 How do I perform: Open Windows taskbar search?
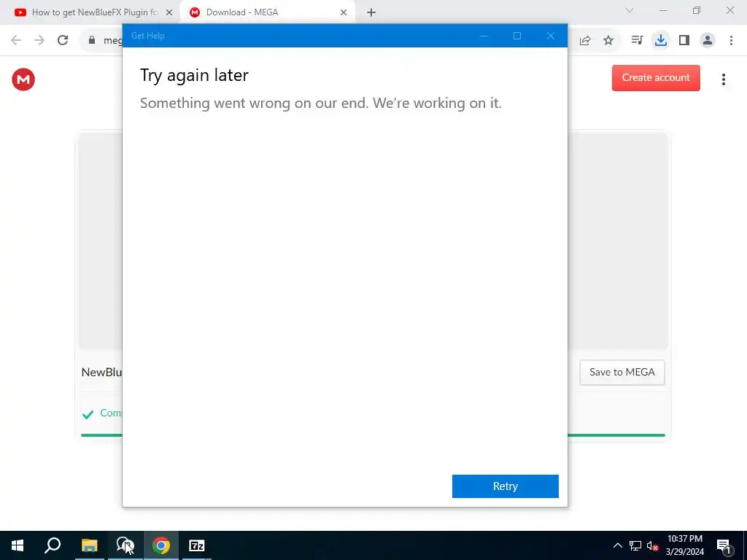[x=53, y=545]
